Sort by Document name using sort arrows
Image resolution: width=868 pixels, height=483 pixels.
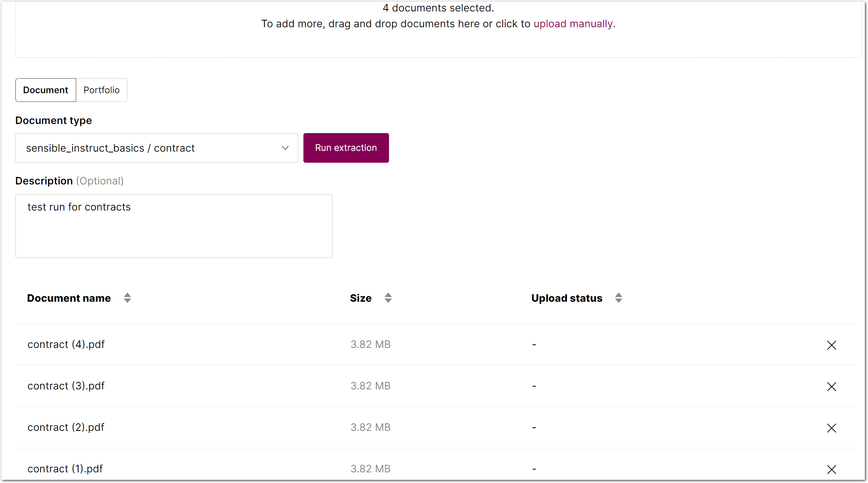coord(127,298)
